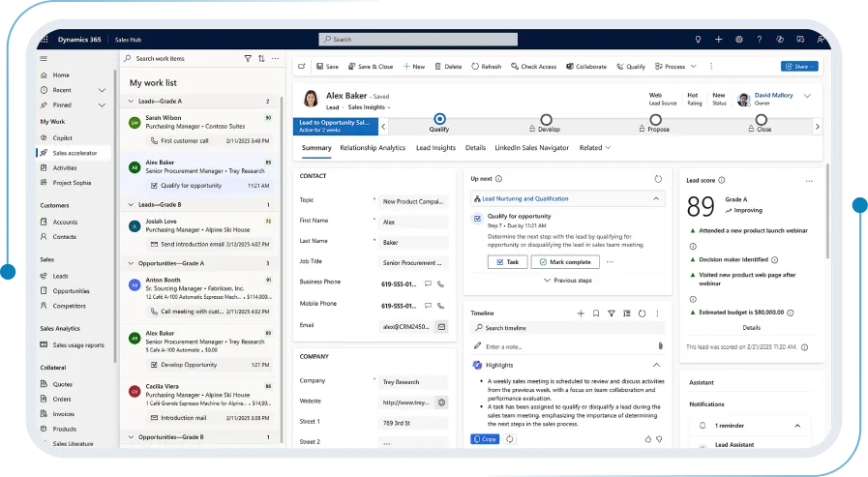This screenshot has height=477, width=868.
Task: Open the Related tab dropdown
Action: click(595, 148)
